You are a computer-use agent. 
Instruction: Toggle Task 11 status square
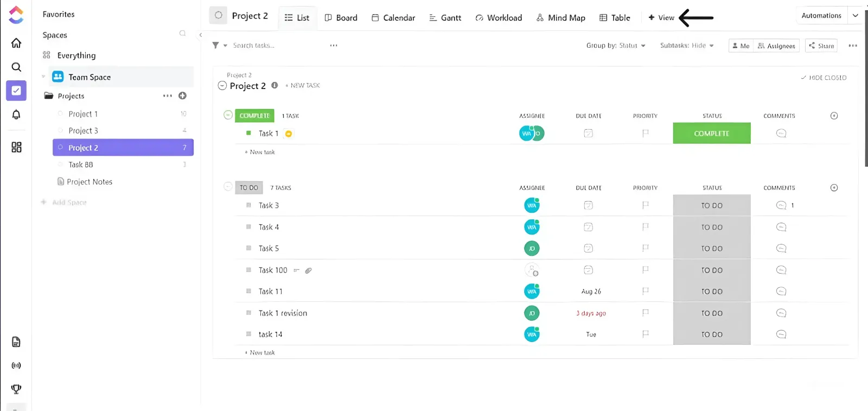[x=248, y=291]
